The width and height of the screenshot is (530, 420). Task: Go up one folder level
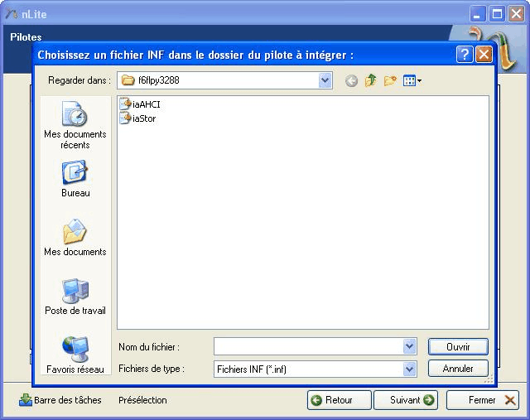(370, 80)
